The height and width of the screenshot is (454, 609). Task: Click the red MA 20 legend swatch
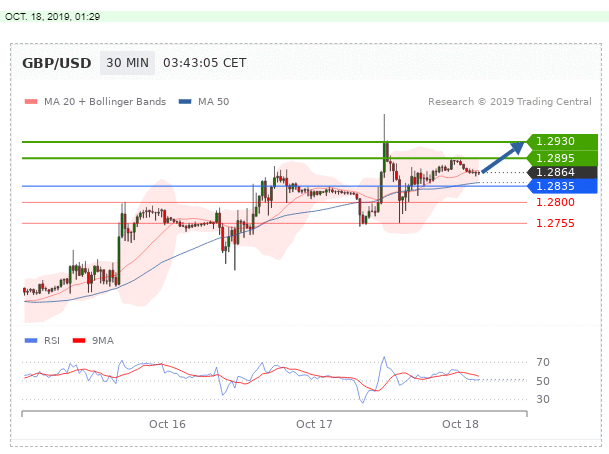[30, 102]
